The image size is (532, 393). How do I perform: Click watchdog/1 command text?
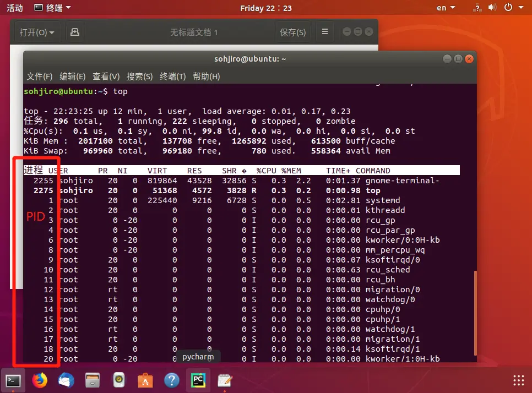coord(390,329)
